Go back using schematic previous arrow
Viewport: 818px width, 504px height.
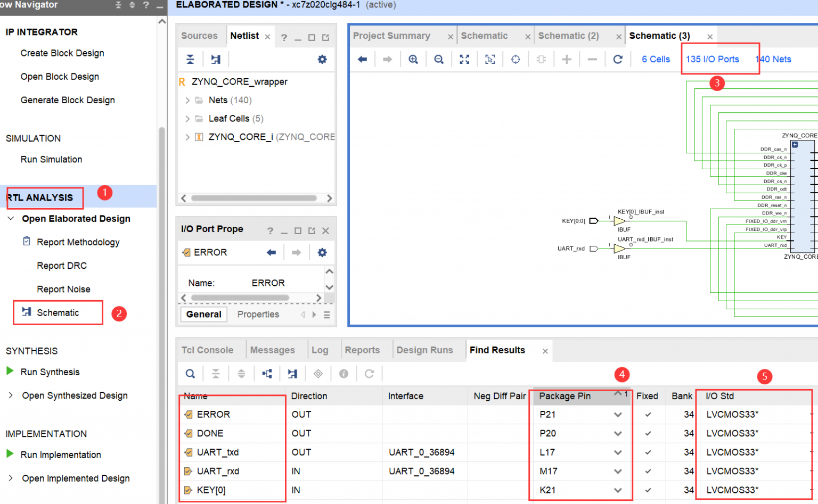point(362,59)
